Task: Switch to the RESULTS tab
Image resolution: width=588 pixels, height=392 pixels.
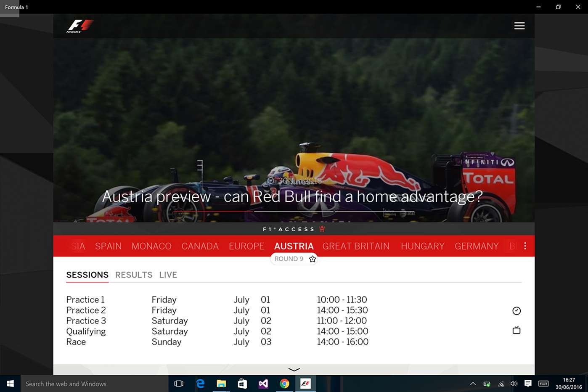Action: click(134, 275)
